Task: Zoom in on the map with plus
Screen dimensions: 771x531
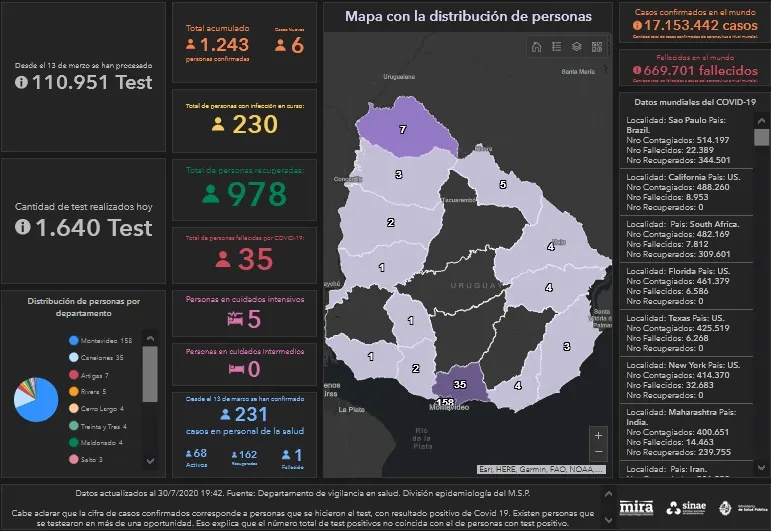Action: tap(598, 435)
